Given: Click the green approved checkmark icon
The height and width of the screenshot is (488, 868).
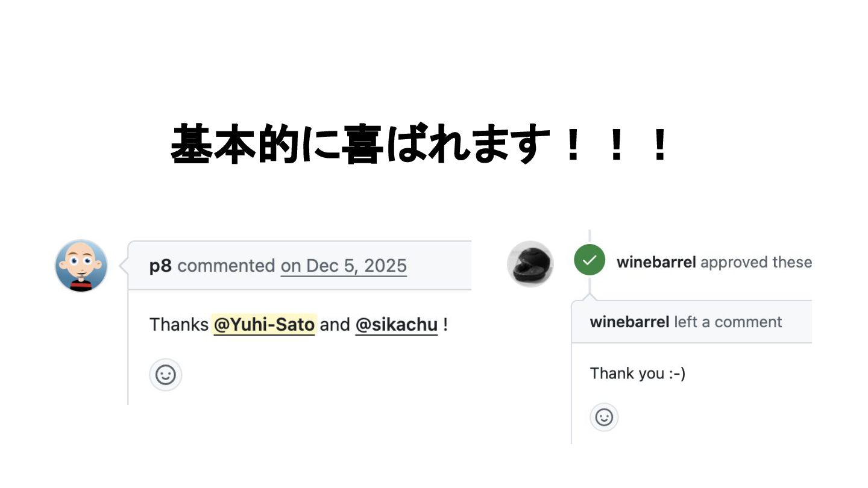Looking at the screenshot, I should (x=590, y=260).
